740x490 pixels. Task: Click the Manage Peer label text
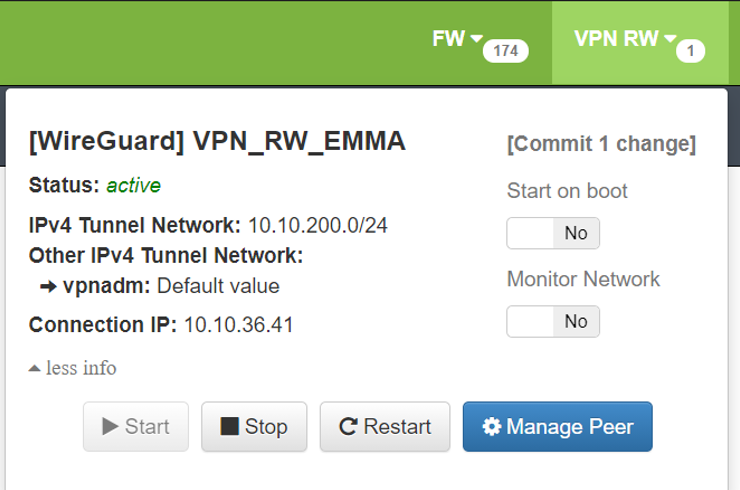tap(570, 427)
